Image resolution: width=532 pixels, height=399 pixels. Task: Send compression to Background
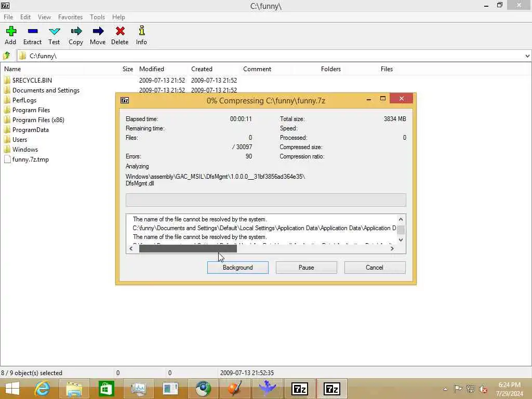pyautogui.click(x=237, y=268)
